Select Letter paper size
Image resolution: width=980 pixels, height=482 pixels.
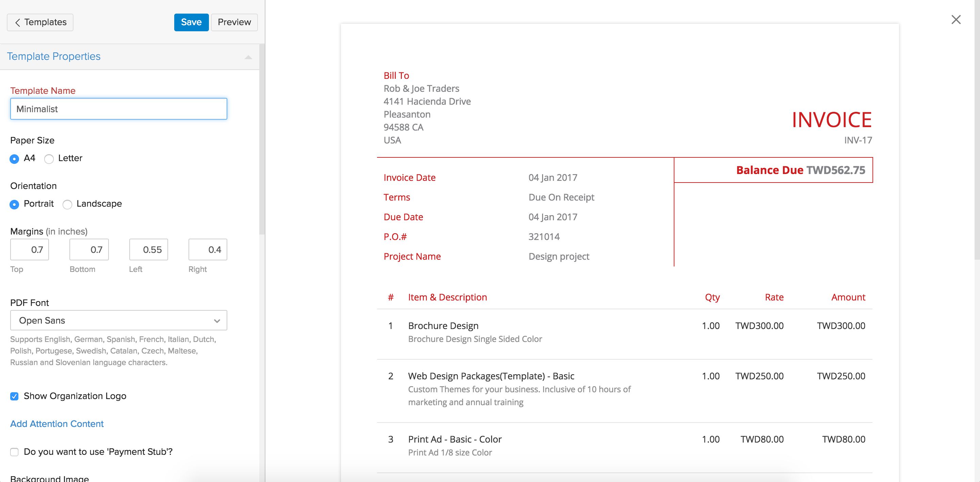click(x=49, y=159)
